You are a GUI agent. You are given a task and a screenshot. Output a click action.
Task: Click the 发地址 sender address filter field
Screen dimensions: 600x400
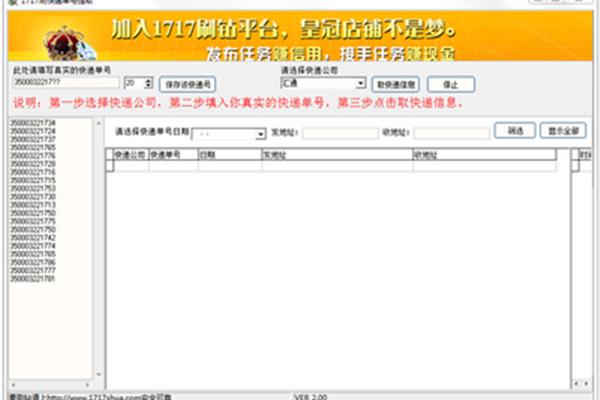pos(340,133)
